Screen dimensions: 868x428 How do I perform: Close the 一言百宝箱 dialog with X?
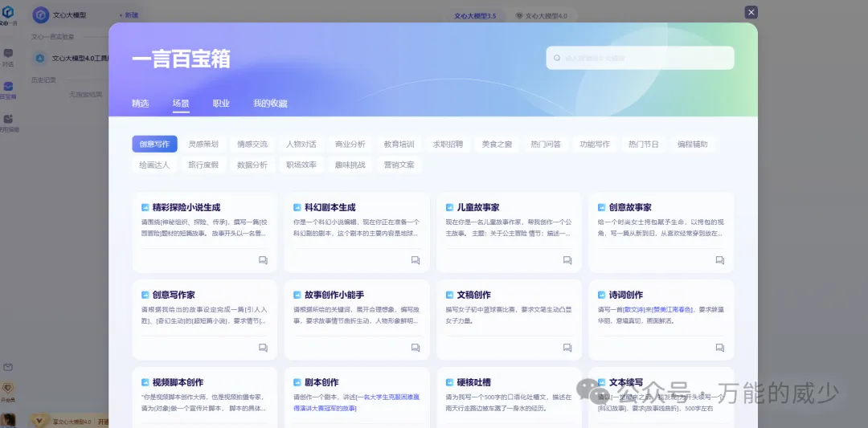751,12
